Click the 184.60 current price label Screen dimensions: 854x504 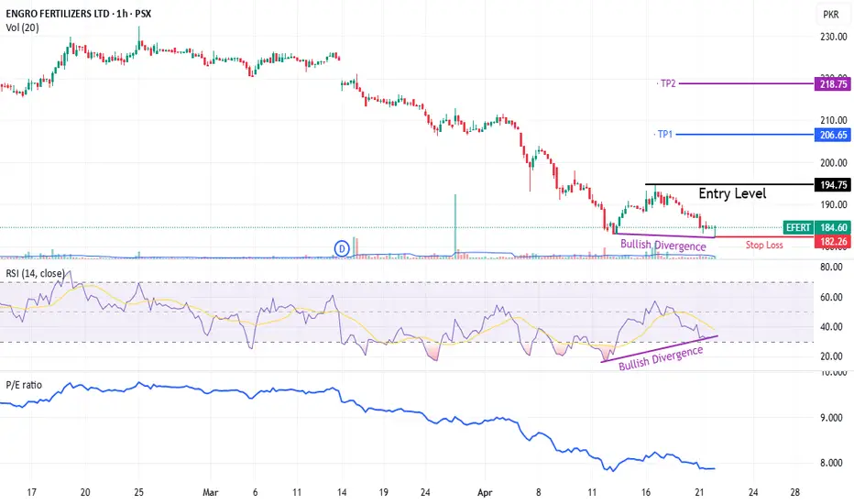tap(833, 227)
